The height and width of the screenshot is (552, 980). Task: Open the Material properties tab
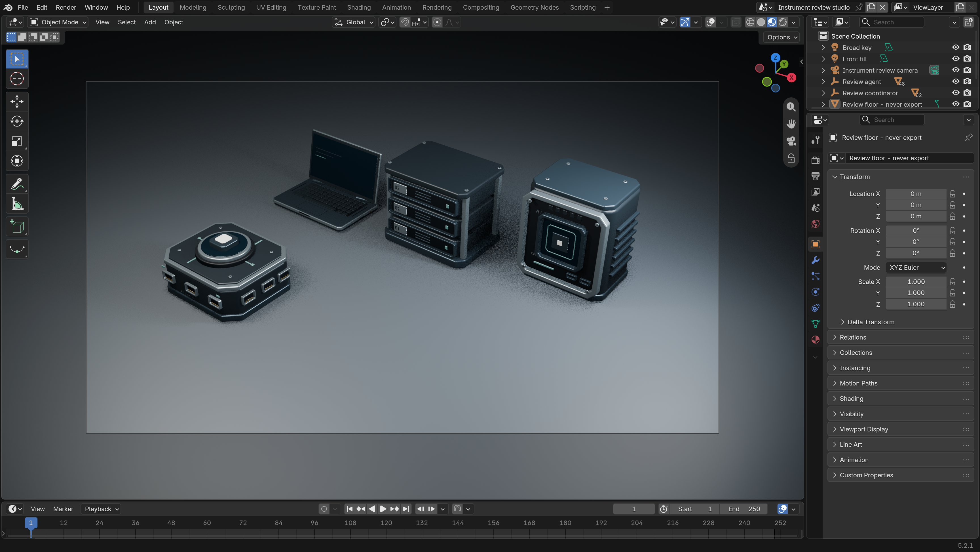(815, 340)
